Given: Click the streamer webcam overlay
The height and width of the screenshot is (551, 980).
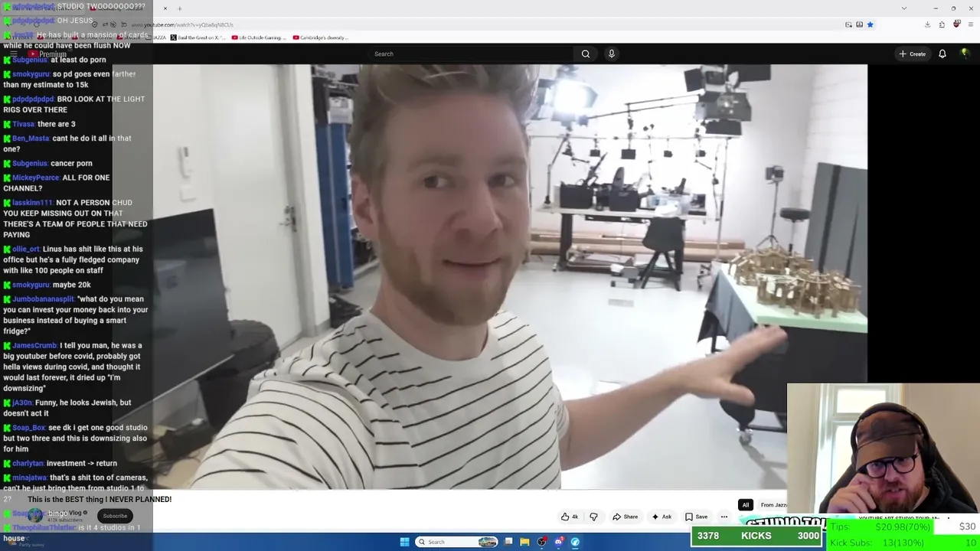Looking at the screenshot, I should tap(884, 449).
